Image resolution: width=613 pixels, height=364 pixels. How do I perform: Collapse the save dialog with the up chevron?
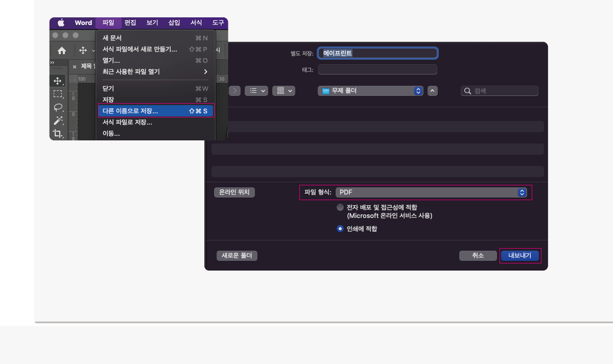point(432,90)
